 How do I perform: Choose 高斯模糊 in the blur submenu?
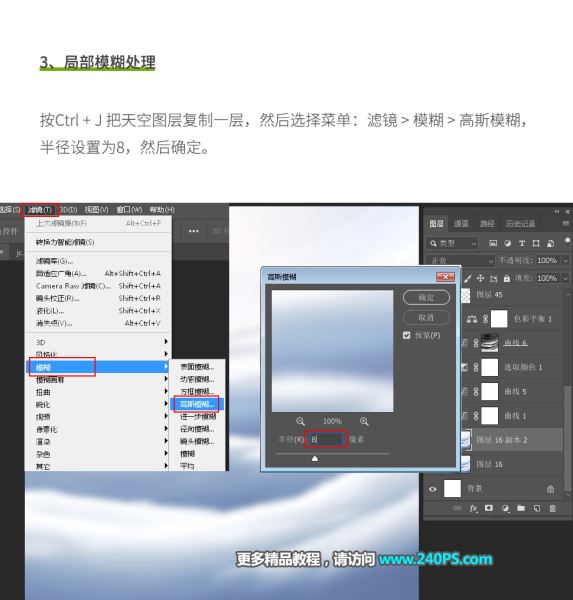pyautogui.click(x=197, y=404)
